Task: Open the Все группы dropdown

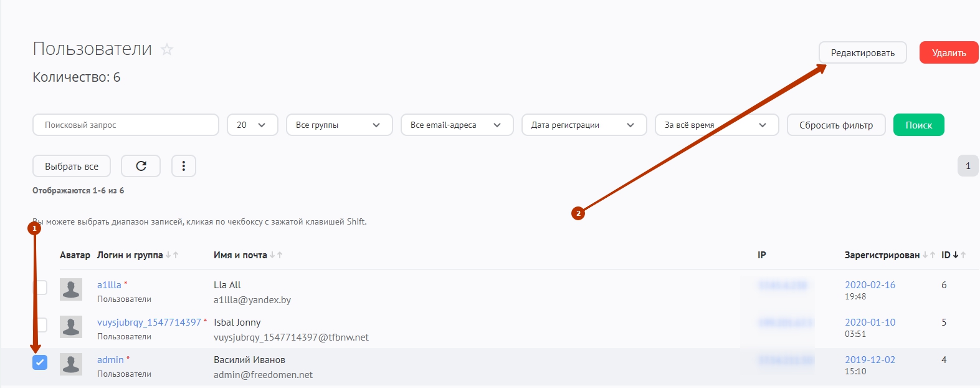Action: pos(339,125)
